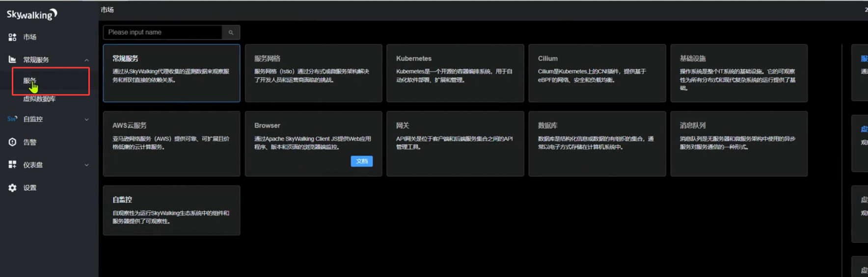This screenshot has width=868, height=277.
Task: Open the Cilium card
Action: click(x=597, y=73)
